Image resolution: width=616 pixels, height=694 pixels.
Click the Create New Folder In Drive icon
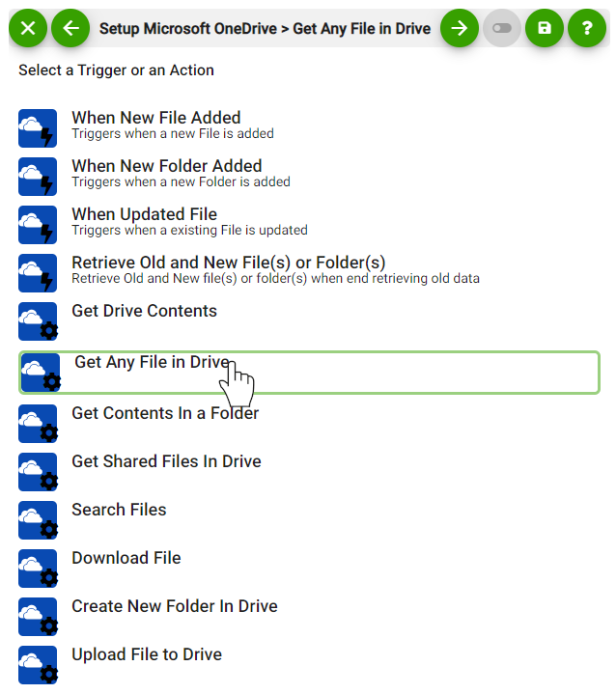(x=38, y=617)
